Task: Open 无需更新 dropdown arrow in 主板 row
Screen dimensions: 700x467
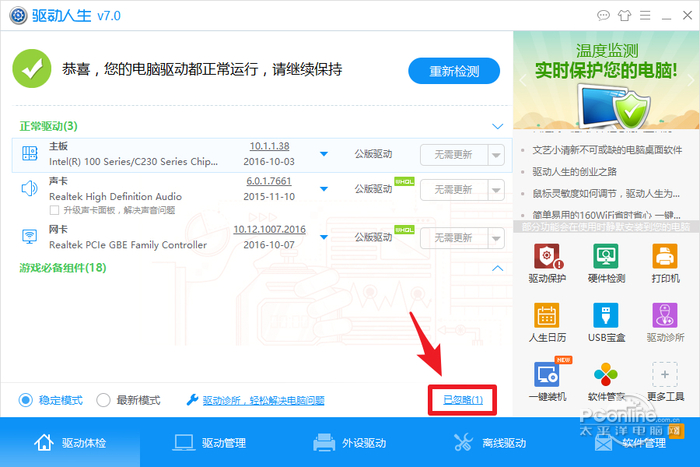Action: 496,155
